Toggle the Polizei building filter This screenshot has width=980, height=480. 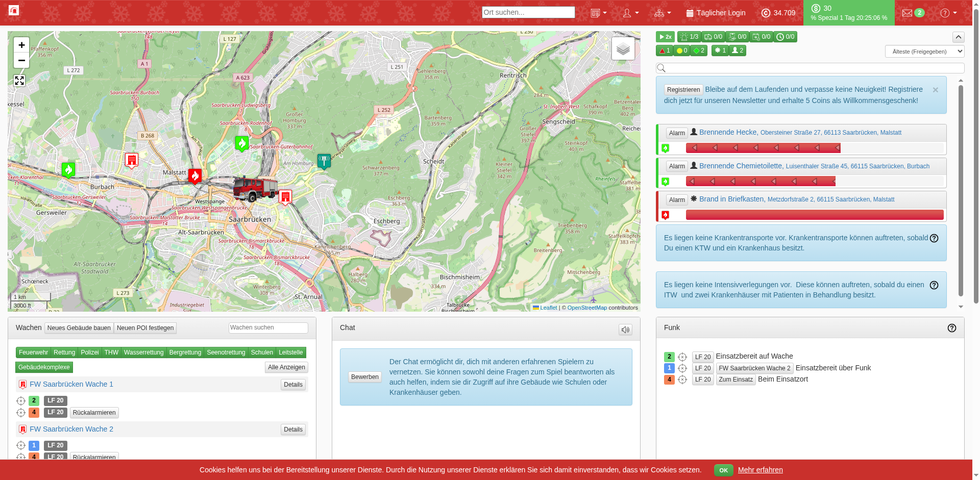click(x=89, y=352)
